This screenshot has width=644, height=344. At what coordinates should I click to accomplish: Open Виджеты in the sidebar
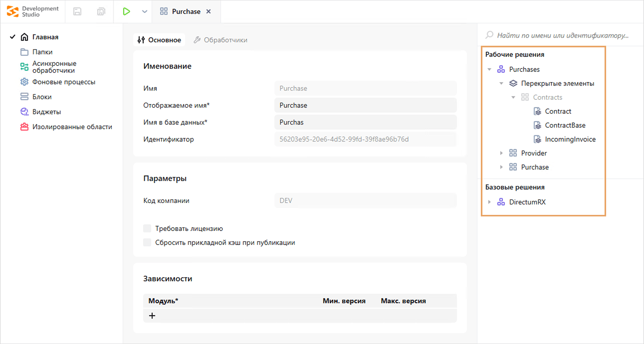pos(46,112)
